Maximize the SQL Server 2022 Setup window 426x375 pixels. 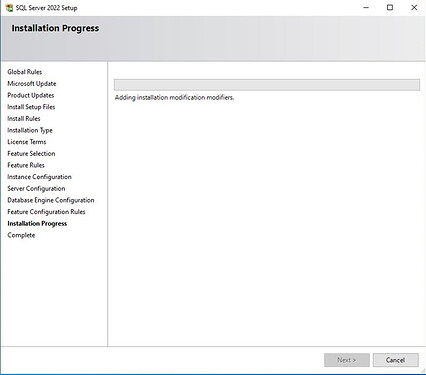(x=390, y=7)
